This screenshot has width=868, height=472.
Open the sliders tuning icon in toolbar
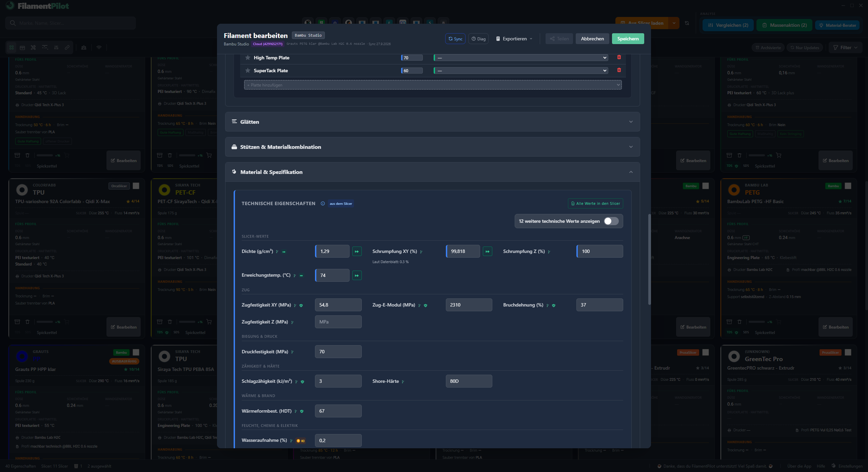point(56,47)
